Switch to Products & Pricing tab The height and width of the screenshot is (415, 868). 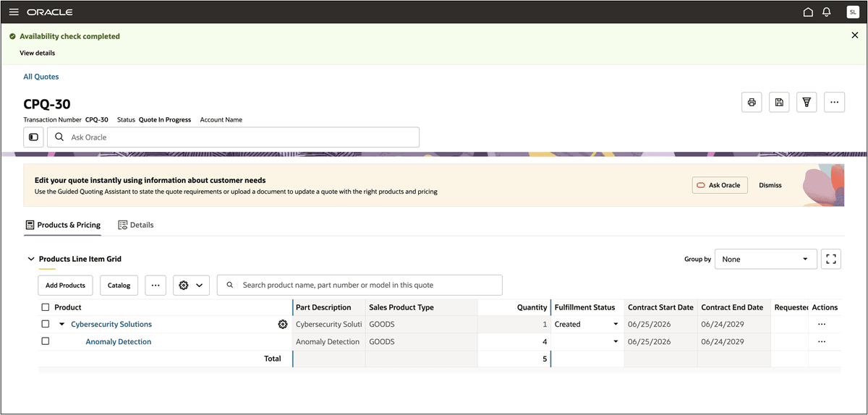[x=62, y=225]
